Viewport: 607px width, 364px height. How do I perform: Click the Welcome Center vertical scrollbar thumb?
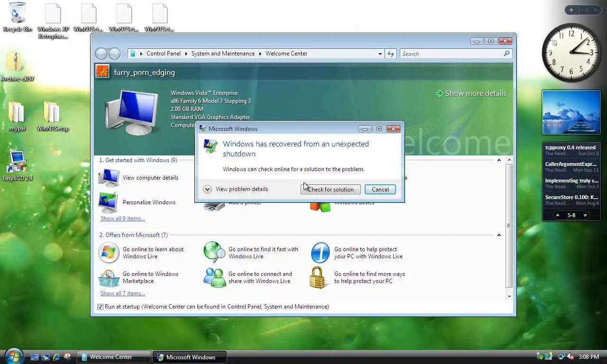pos(509,226)
